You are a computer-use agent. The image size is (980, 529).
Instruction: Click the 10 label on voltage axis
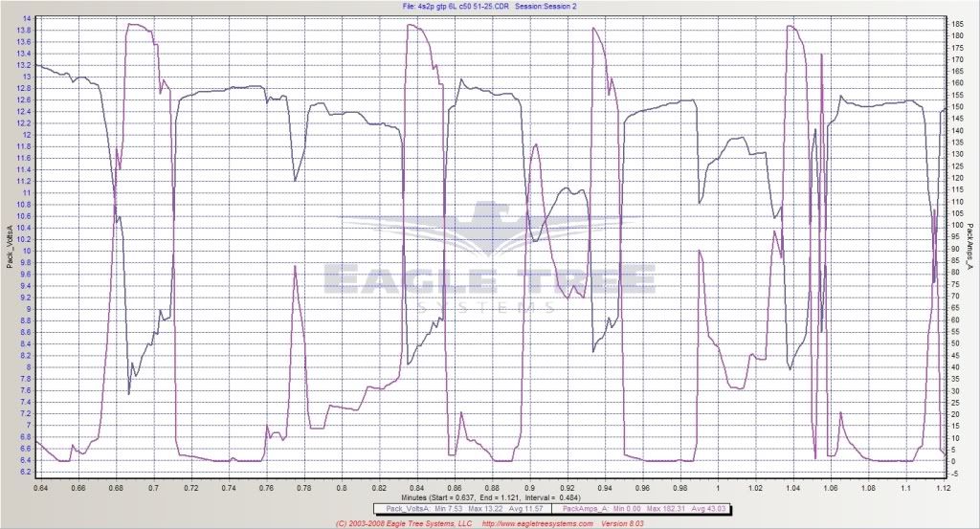[x=25, y=251]
